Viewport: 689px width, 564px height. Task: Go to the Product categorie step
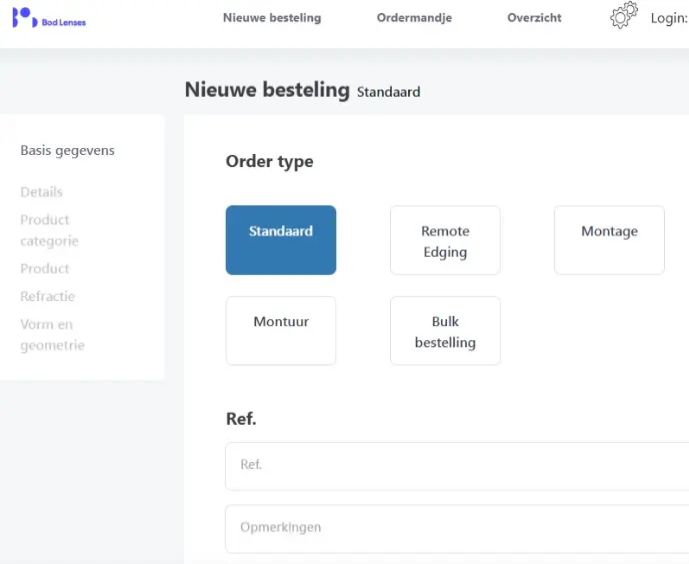point(49,230)
